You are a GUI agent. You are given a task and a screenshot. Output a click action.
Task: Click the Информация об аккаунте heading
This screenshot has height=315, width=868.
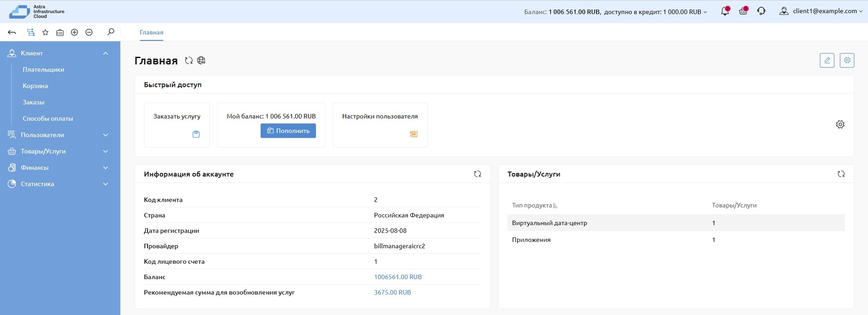click(189, 174)
